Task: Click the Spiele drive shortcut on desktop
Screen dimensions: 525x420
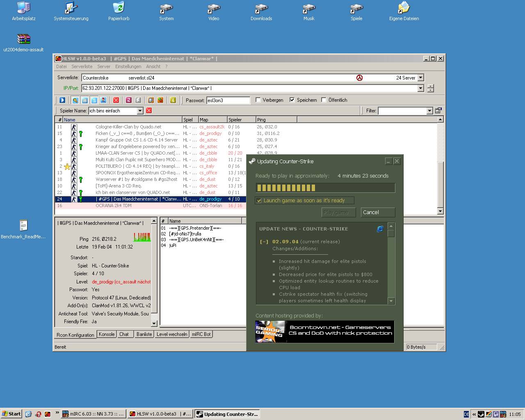Action: (356, 11)
